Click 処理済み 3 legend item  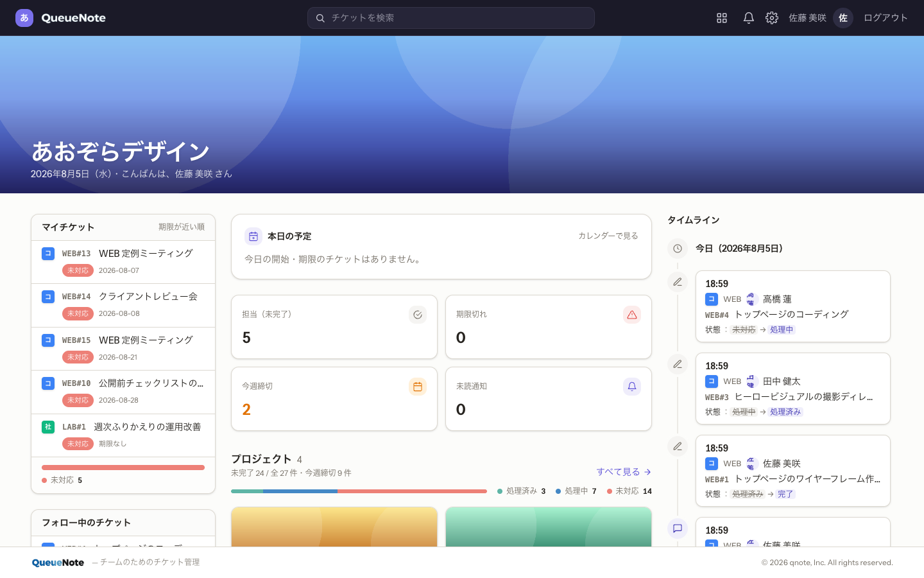521,491
